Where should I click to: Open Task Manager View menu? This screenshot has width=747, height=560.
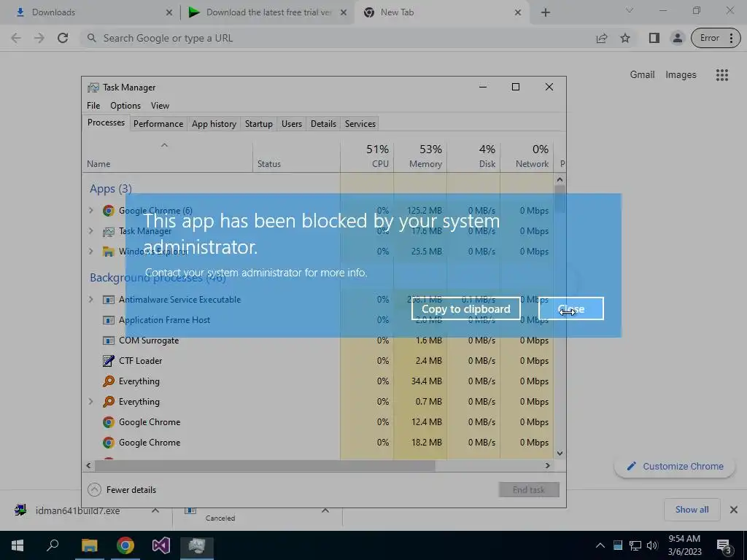pyautogui.click(x=160, y=106)
